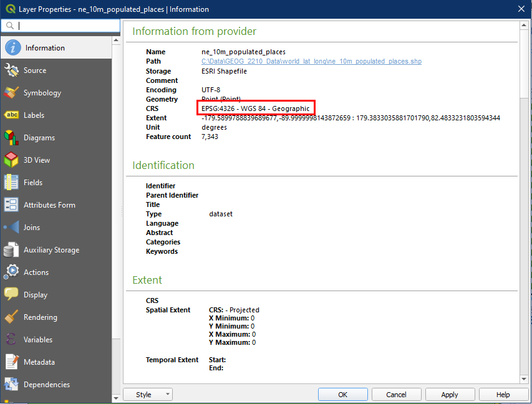The width and height of the screenshot is (532, 404).
Task: Open the Labels abc icon
Action: [11, 115]
